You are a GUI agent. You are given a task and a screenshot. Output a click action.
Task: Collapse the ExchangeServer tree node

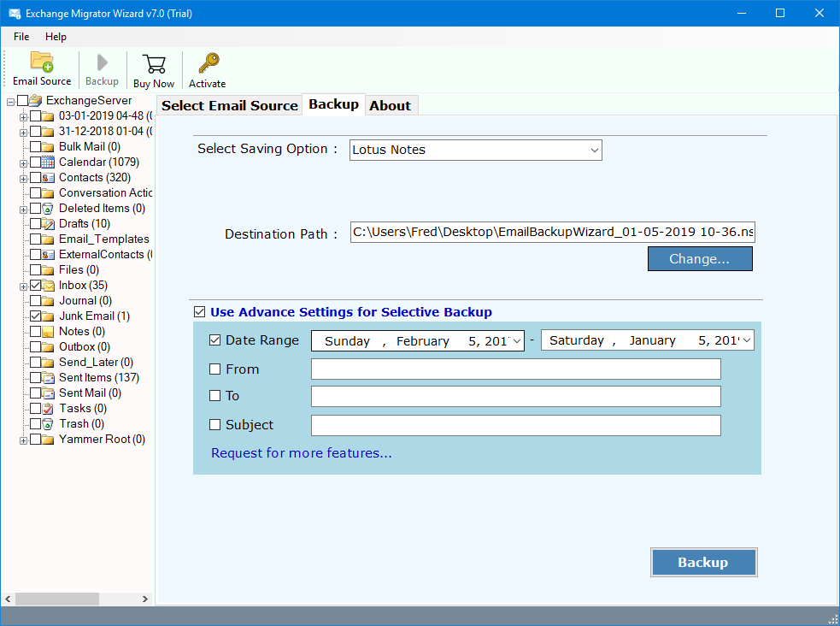(x=10, y=101)
